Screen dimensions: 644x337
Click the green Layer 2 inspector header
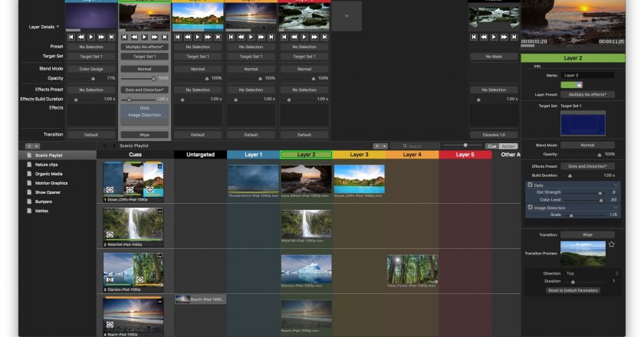click(573, 58)
